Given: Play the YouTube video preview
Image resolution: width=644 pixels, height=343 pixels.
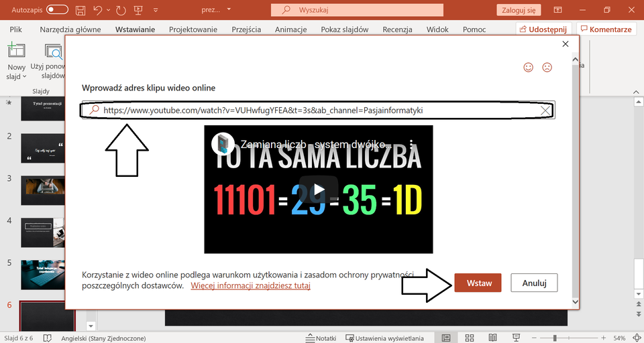Looking at the screenshot, I should click(318, 189).
